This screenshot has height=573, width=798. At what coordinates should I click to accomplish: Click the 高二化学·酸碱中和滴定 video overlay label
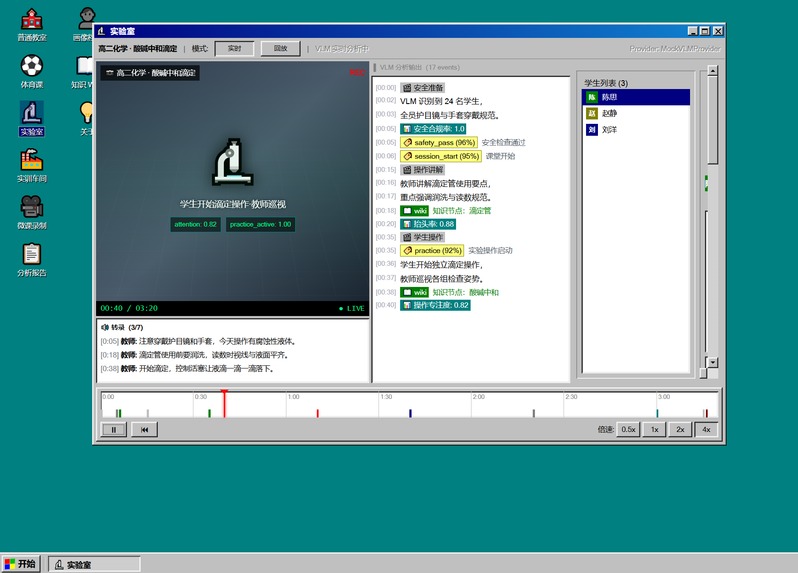click(150, 73)
